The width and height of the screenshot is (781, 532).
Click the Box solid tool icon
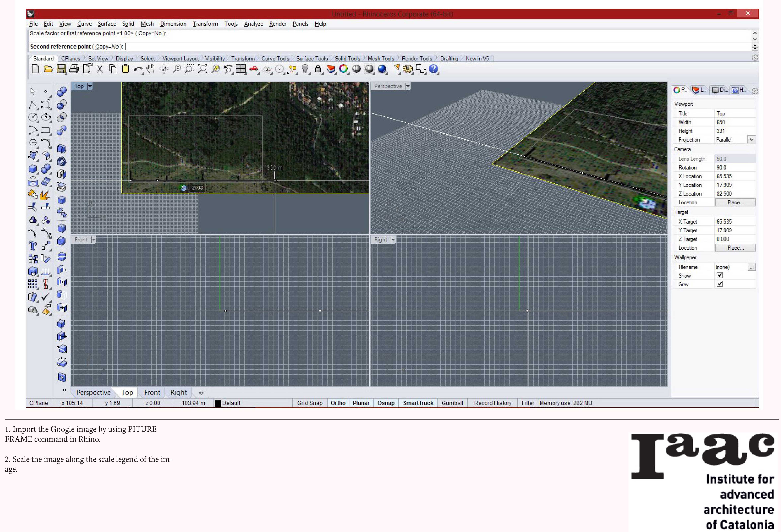click(33, 169)
